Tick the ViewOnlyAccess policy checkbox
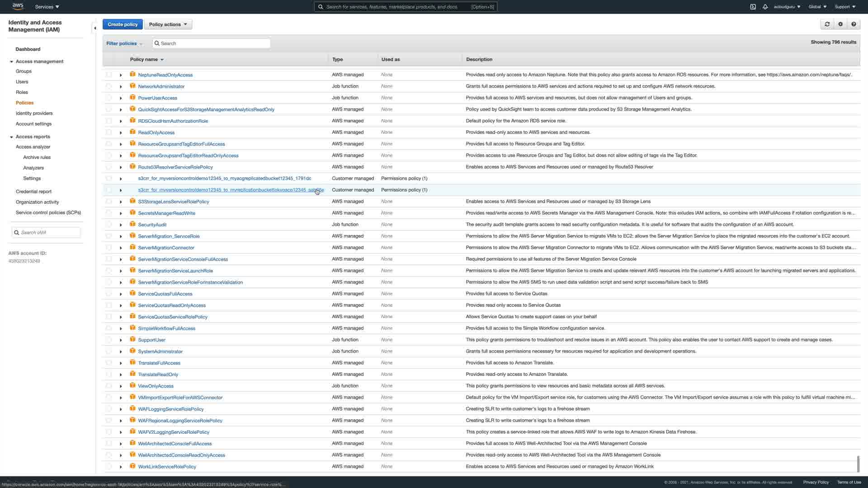 pos(109,386)
